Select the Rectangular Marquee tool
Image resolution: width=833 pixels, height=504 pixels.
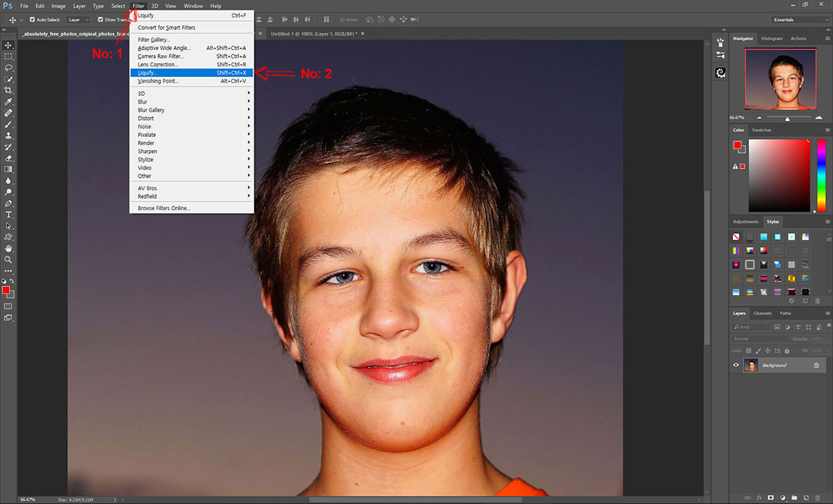8,56
